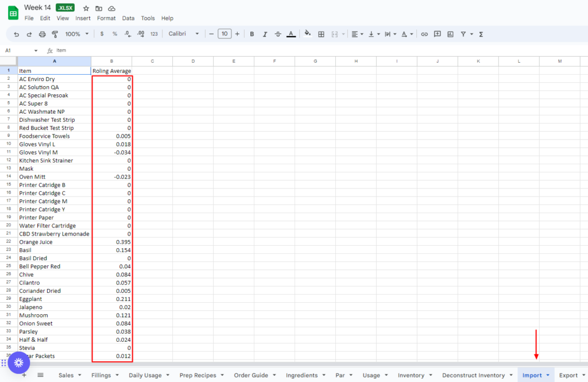This screenshot has height=382, width=588.
Task: Toggle bold formatting
Action: point(252,34)
